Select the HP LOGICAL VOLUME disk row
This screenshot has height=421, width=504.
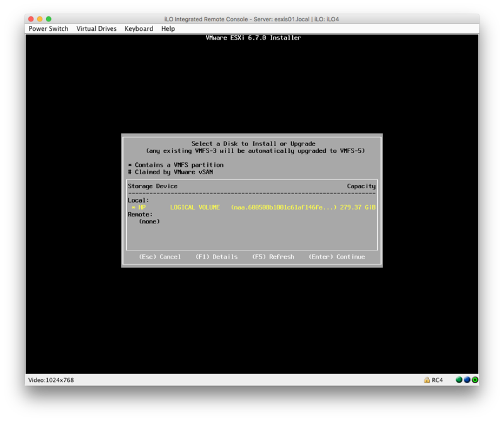252,207
